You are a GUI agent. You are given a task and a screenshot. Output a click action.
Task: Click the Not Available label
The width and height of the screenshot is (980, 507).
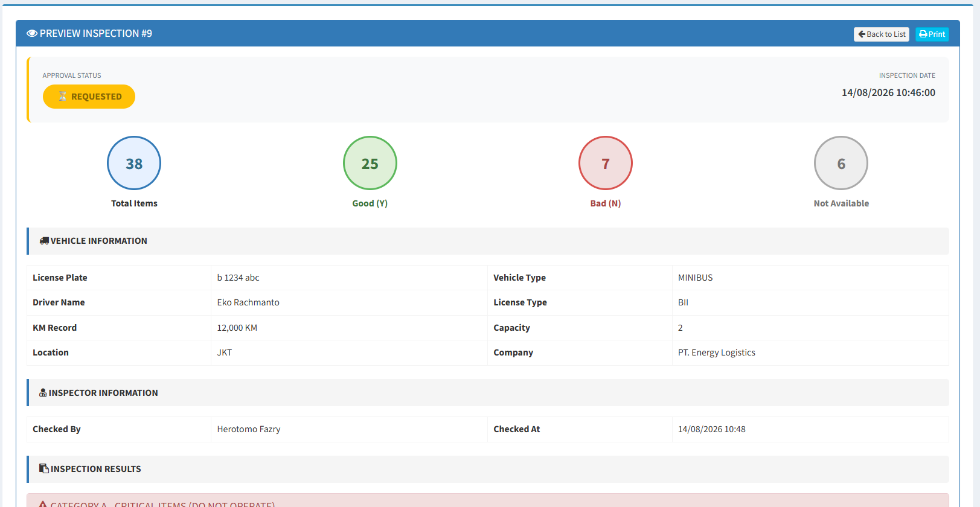[841, 203]
